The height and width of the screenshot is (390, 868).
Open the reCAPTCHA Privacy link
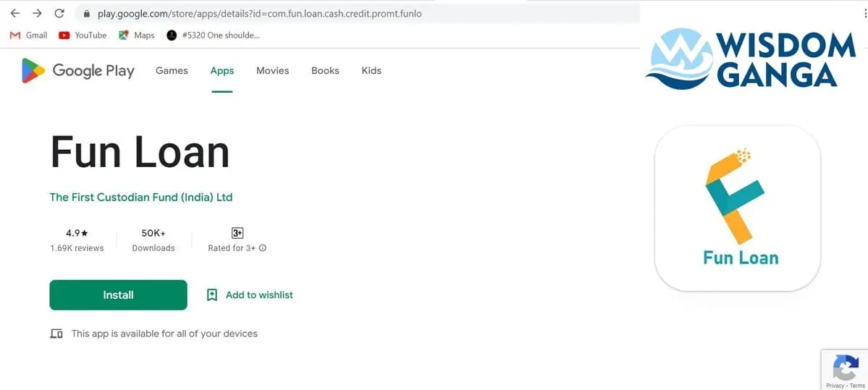point(835,386)
